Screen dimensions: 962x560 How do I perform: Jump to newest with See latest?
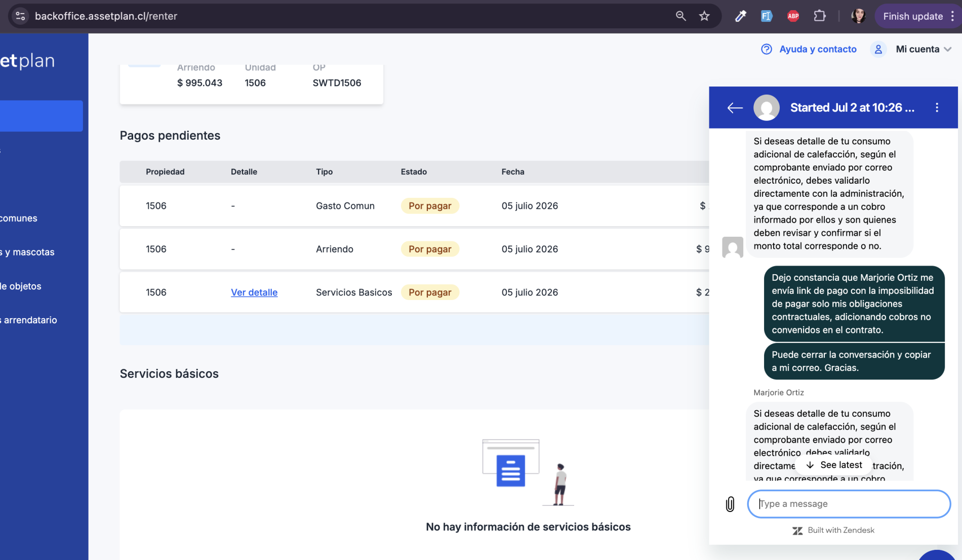coord(834,465)
